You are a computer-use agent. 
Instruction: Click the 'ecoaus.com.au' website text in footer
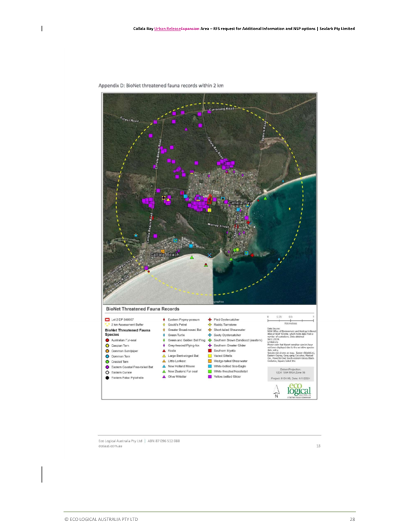[110, 446]
